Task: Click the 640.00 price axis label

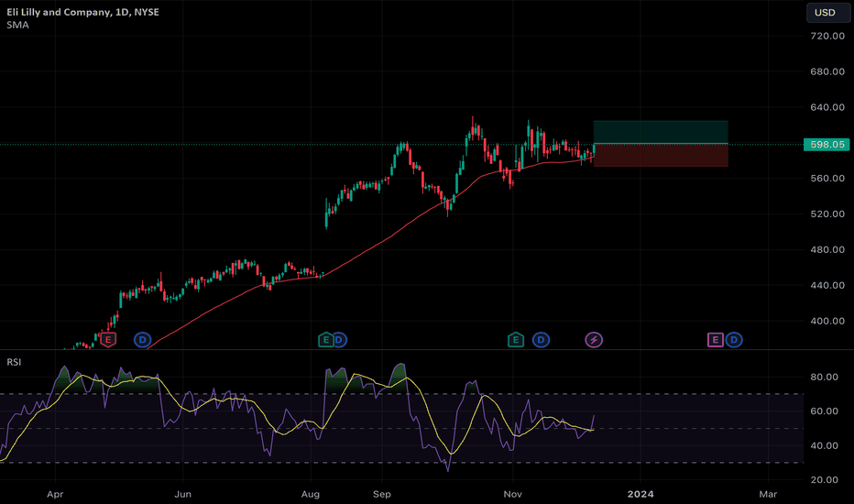Action: tap(827, 107)
